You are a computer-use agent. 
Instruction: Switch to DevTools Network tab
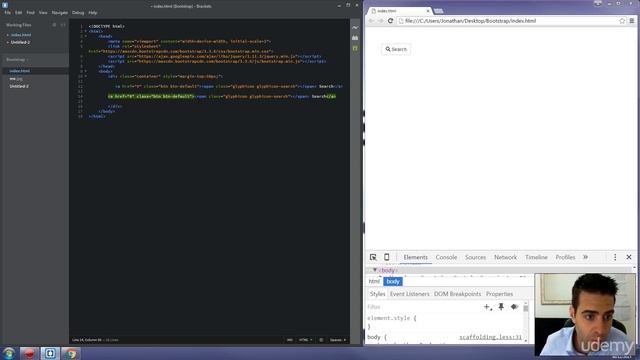[x=505, y=257]
